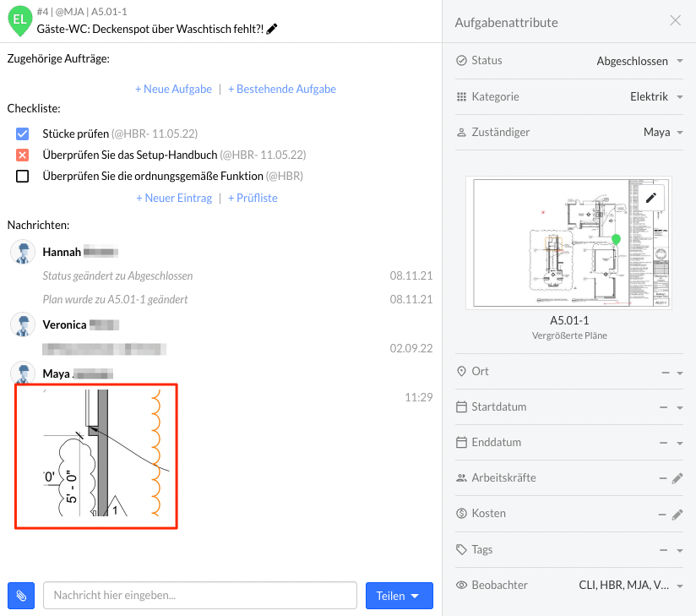
Task: Click + Neuer Eintrag link
Action: coord(174,198)
